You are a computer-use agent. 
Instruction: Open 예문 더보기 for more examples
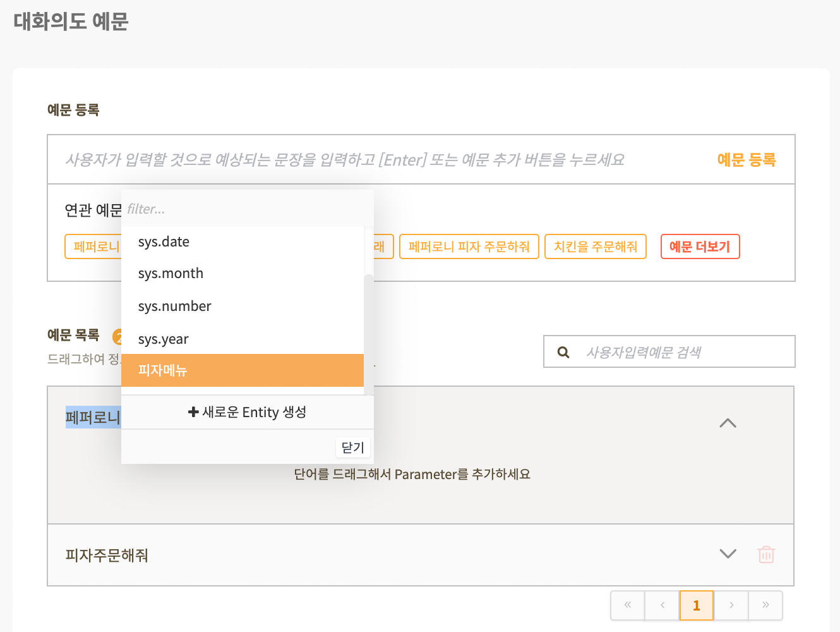700,246
